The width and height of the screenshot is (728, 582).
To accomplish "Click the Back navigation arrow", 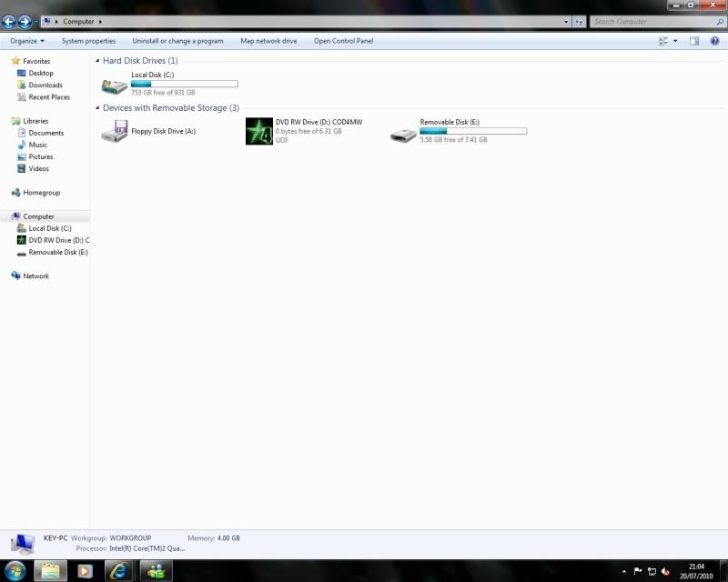I will [9, 21].
